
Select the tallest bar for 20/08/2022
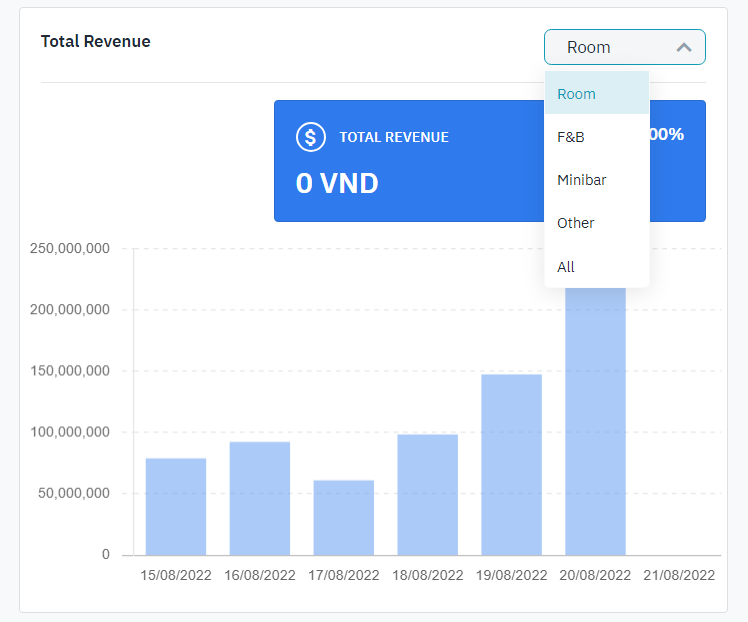[596, 420]
